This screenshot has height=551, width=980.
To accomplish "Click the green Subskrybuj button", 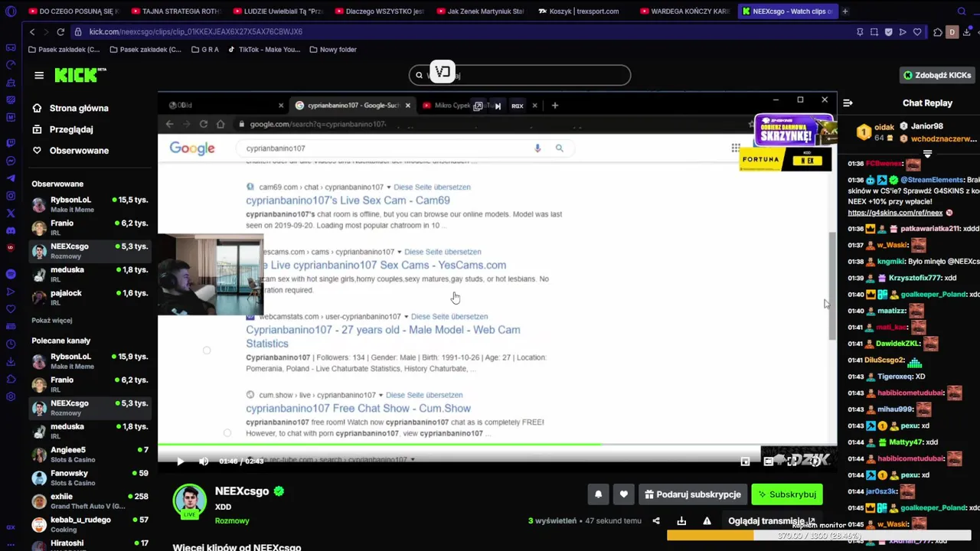I will [x=787, y=494].
